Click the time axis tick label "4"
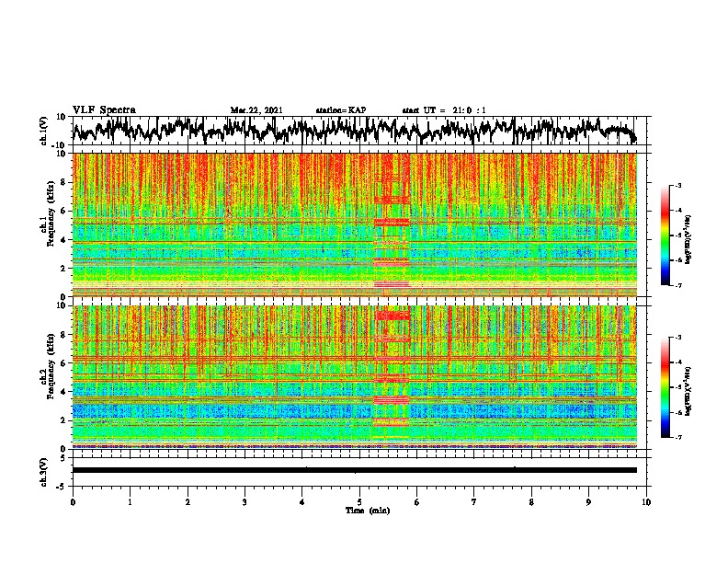 click(x=302, y=502)
